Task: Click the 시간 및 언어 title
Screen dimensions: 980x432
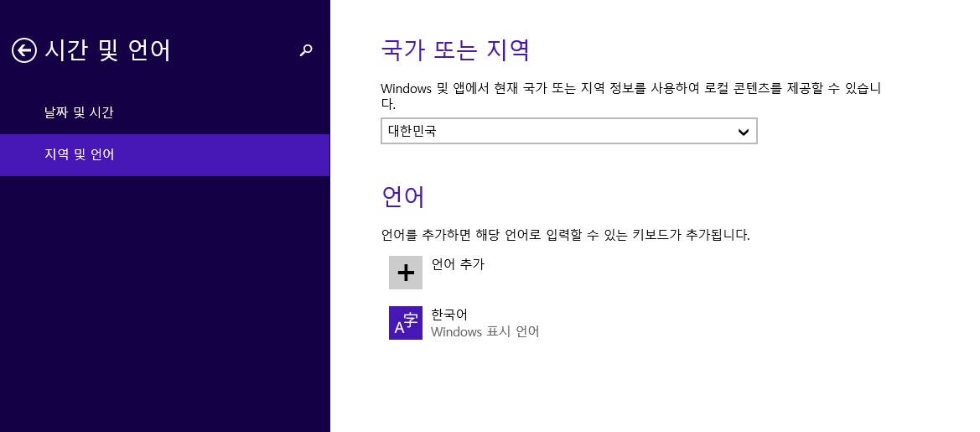Action: pyautogui.click(x=106, y=50)
